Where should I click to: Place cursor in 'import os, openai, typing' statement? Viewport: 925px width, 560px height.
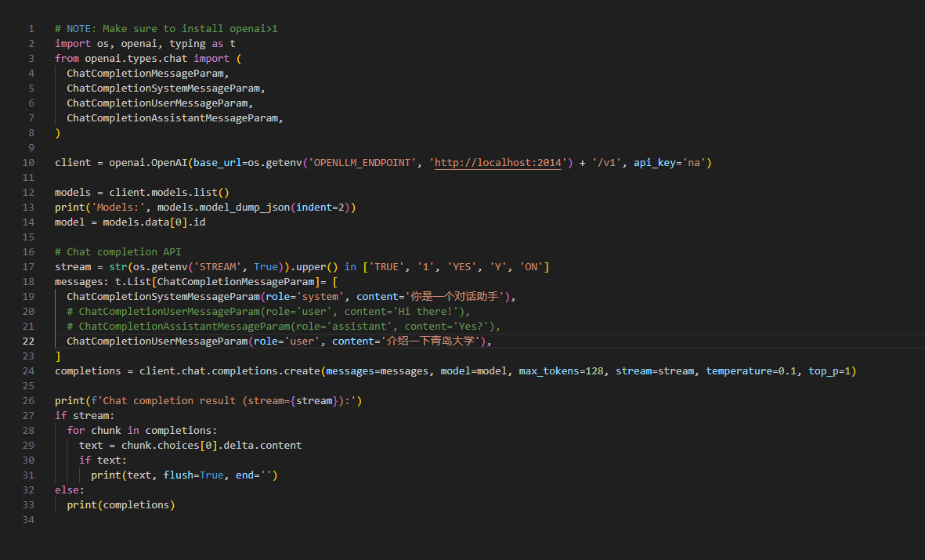pyautogui.click(x=145, y=44)
